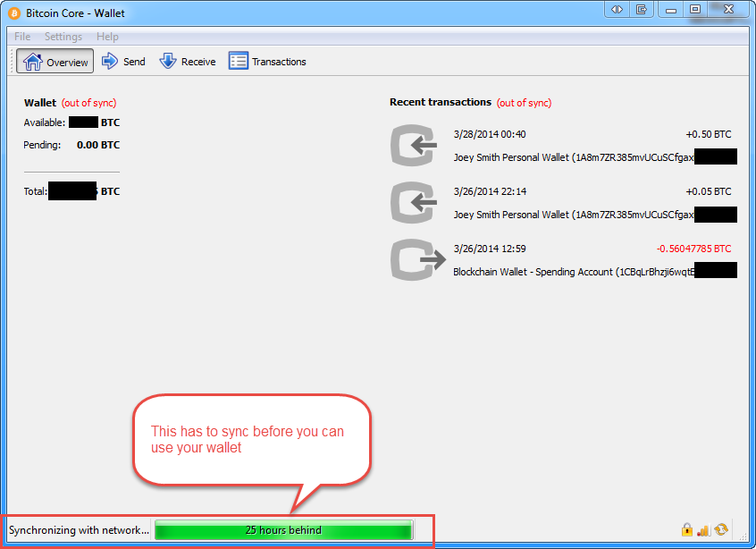Click the 'Wallet' heading label

click(40, 103)
